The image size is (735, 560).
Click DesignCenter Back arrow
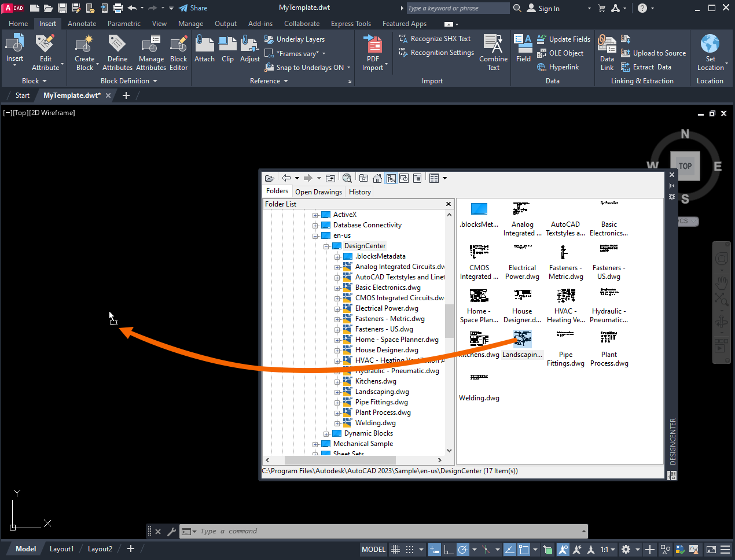pyautogui.click(x=286, y=178)
